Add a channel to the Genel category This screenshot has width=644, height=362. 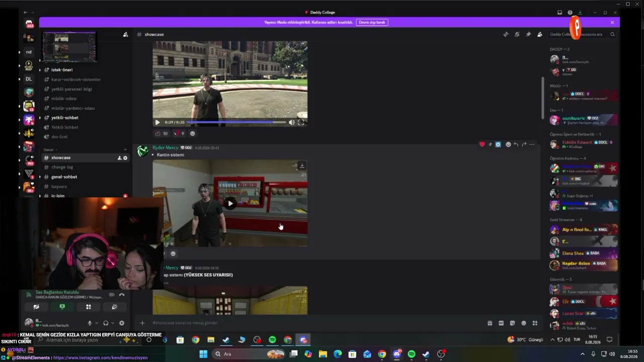click(125, 149)
